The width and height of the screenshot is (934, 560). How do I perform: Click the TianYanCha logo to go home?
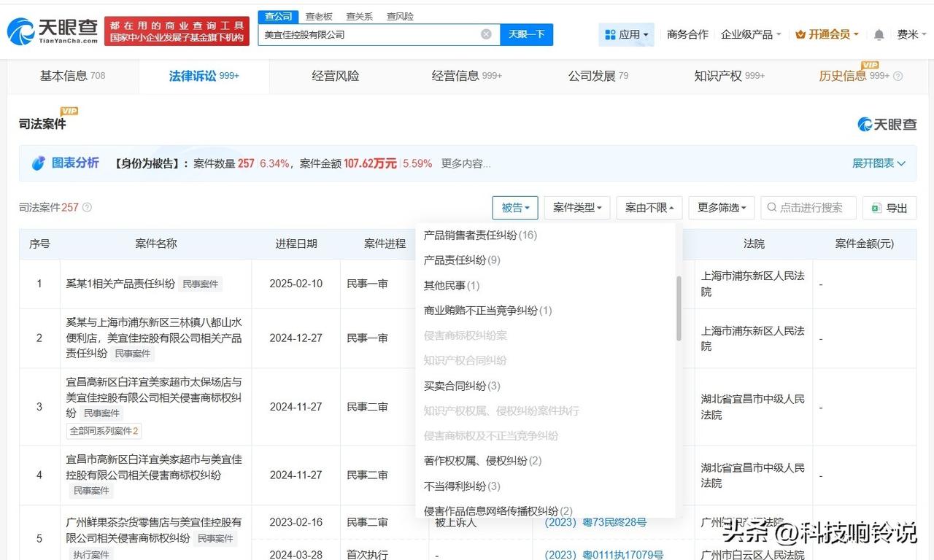(x=52, y=31)
